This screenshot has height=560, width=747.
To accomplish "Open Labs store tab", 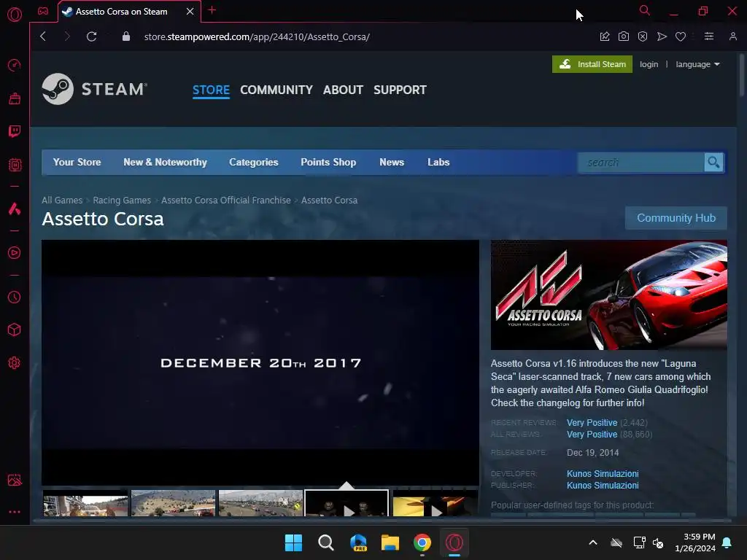I will pos(438,163).
